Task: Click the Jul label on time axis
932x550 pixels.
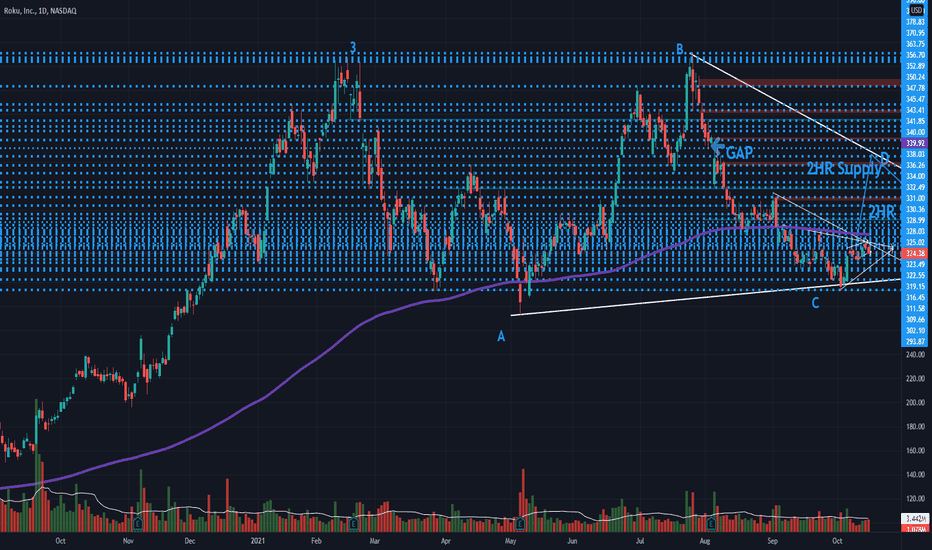Action: (x=640, y=541)
